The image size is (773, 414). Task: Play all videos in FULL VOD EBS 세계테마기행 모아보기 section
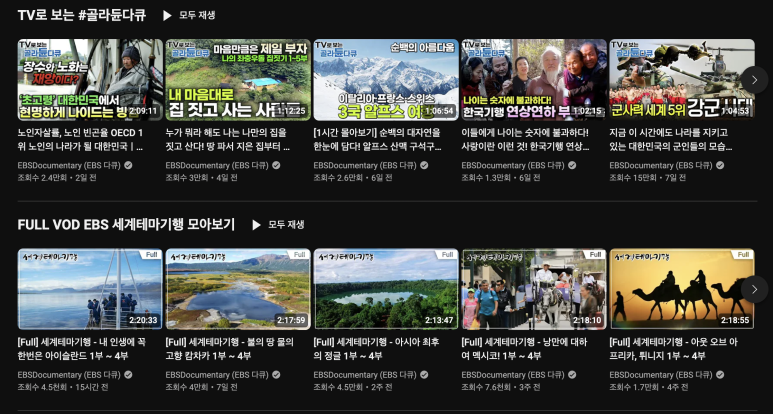click(279, 225)
